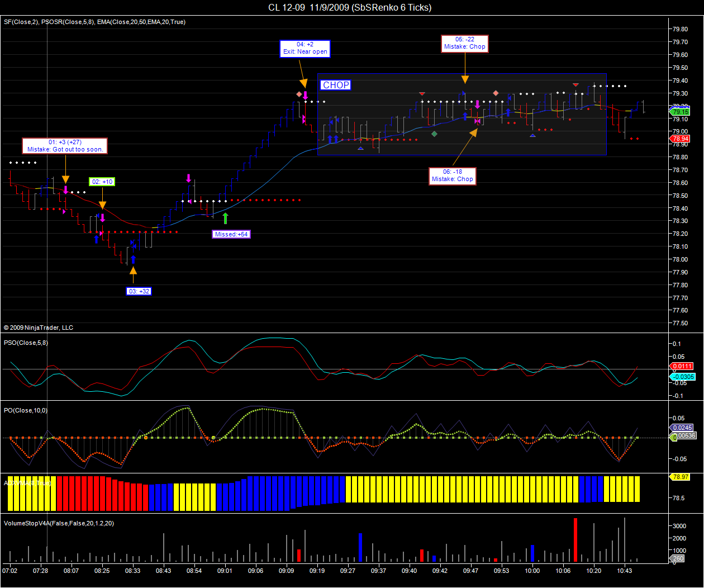Image resolution: width=704 pixels, height=588 pixels.
Task: Click the 'Missed:+54' annotation
Action: click(231, 234)
